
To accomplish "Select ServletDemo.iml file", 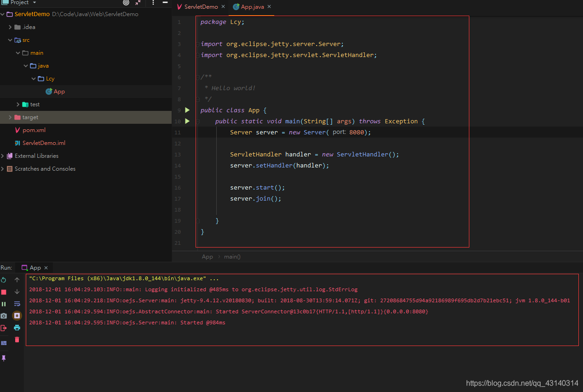I will click(x=86, y=143).
